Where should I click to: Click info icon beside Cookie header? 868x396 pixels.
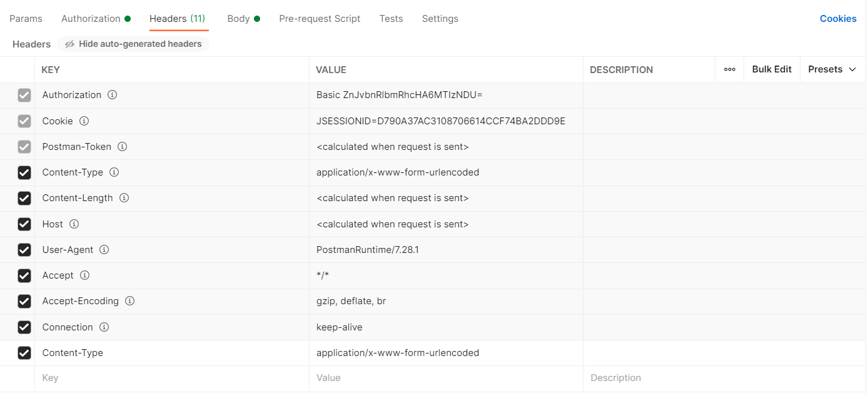pyautogui.click(x=84, y=121)
